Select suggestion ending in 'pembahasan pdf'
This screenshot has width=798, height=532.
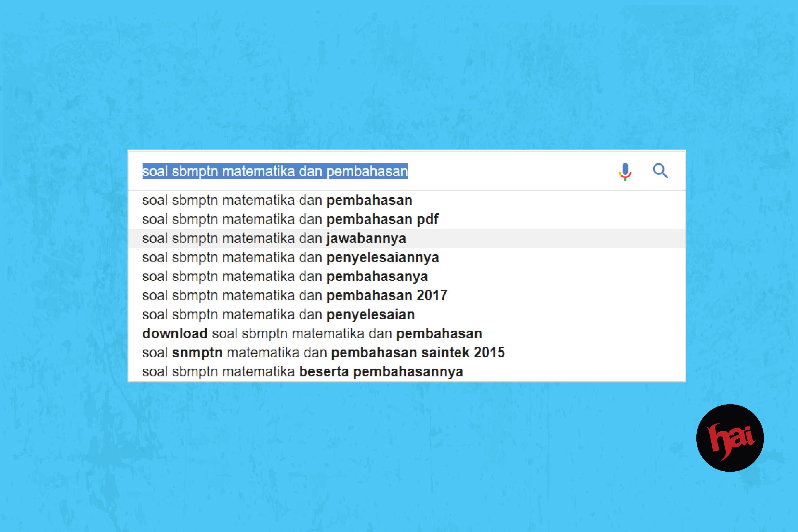pos(406,219)
